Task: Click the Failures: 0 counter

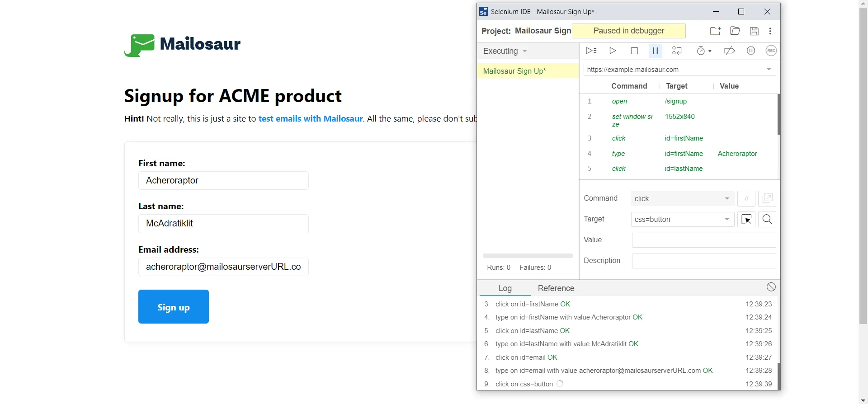Action: point(535,268)
